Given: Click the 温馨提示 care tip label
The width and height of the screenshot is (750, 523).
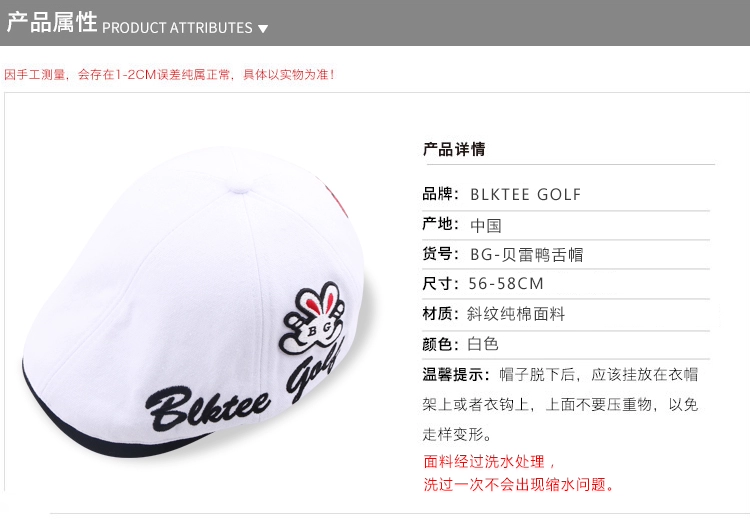Looking at the screenshot, I should coord(456,374).
